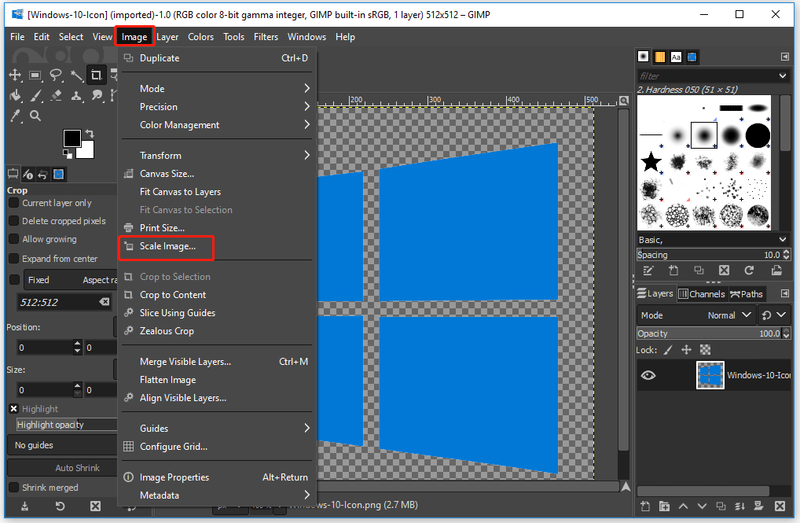Choose the Color Picker eyedropper tool
800x523 pixels.
(15, 116)
